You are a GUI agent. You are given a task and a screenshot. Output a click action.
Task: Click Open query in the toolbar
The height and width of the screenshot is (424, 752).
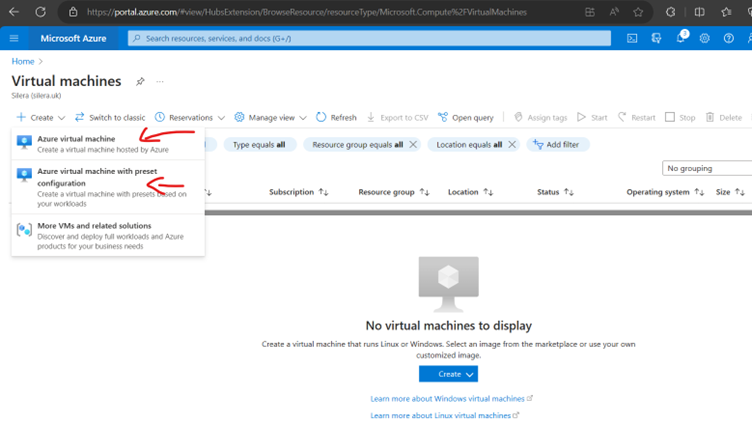[466, 117]
